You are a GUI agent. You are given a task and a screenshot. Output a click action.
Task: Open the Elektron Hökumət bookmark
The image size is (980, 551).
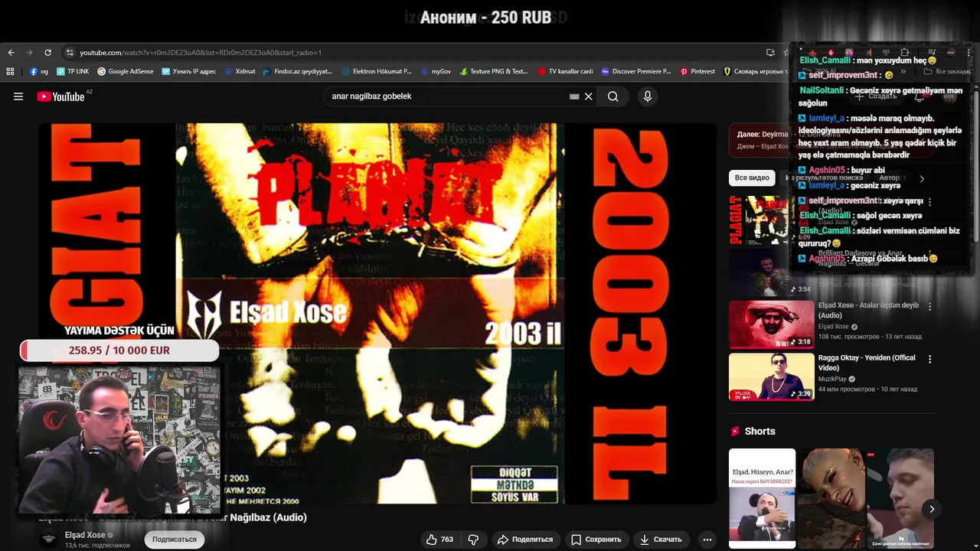(x=377, y=71)
